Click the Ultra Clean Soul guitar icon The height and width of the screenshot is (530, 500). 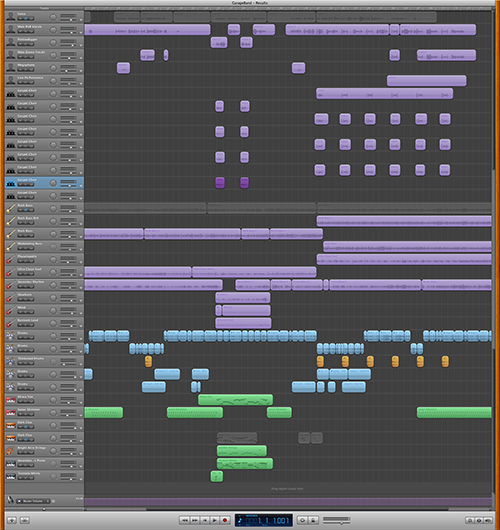tap(11, 272)
